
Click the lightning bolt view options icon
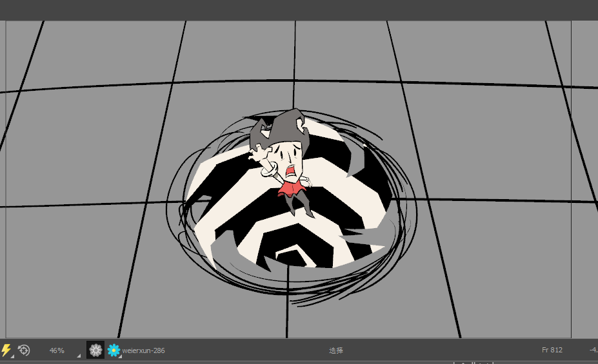(x=6, y=350)
